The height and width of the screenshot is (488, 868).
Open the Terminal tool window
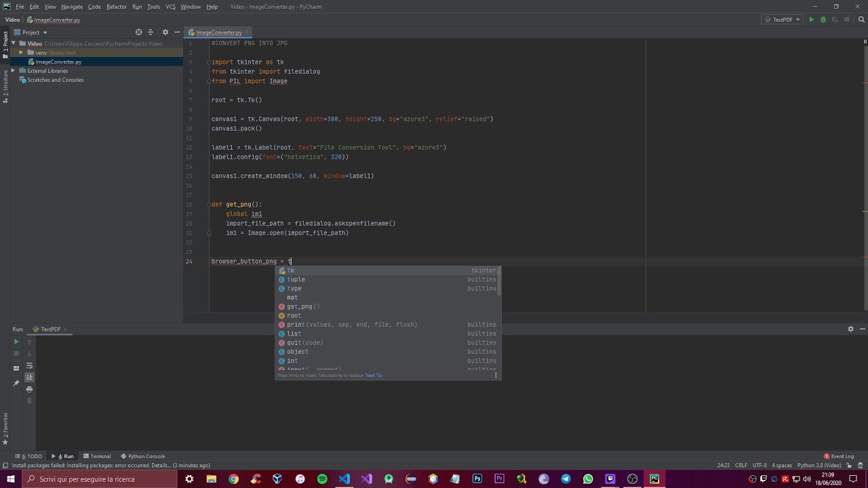point(97,456)
